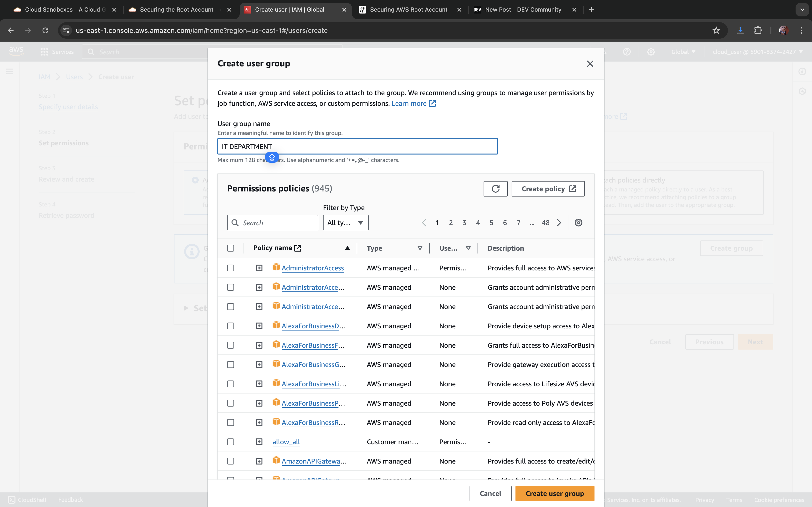Open the policy table preferences gear
Viewport: 812px width, 507px height.
point(578,223)
